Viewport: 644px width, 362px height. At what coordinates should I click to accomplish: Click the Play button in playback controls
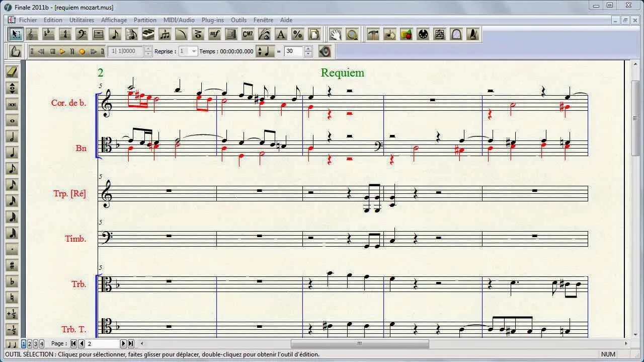(x=62, y=51)
